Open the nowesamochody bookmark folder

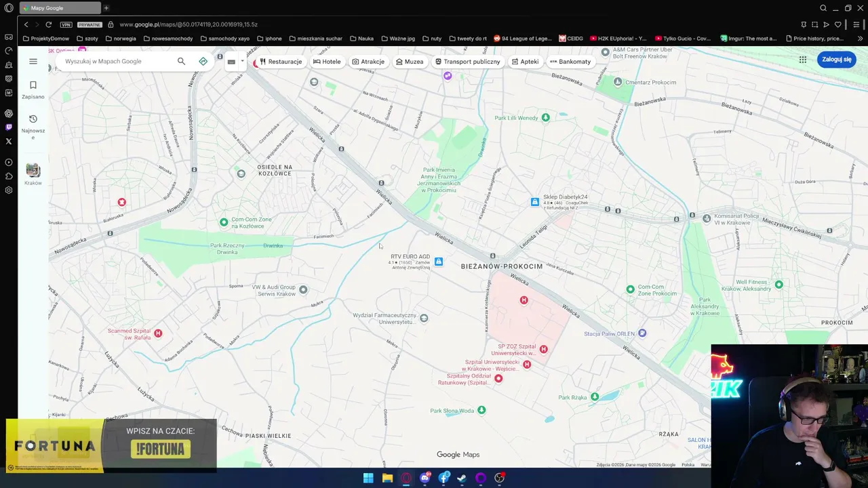[167, 39]
